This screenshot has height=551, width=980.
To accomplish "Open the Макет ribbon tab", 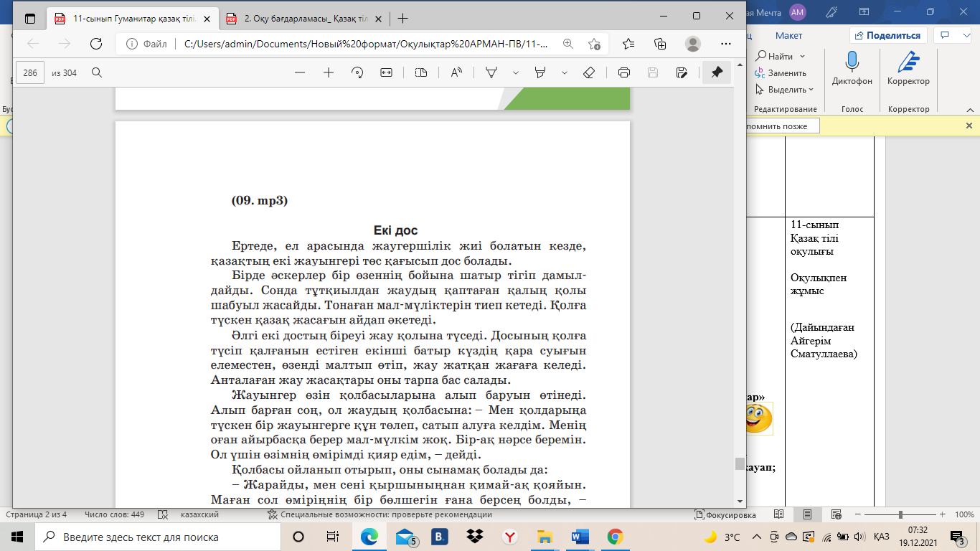I will pyautogui.click(x=788, y=36).
